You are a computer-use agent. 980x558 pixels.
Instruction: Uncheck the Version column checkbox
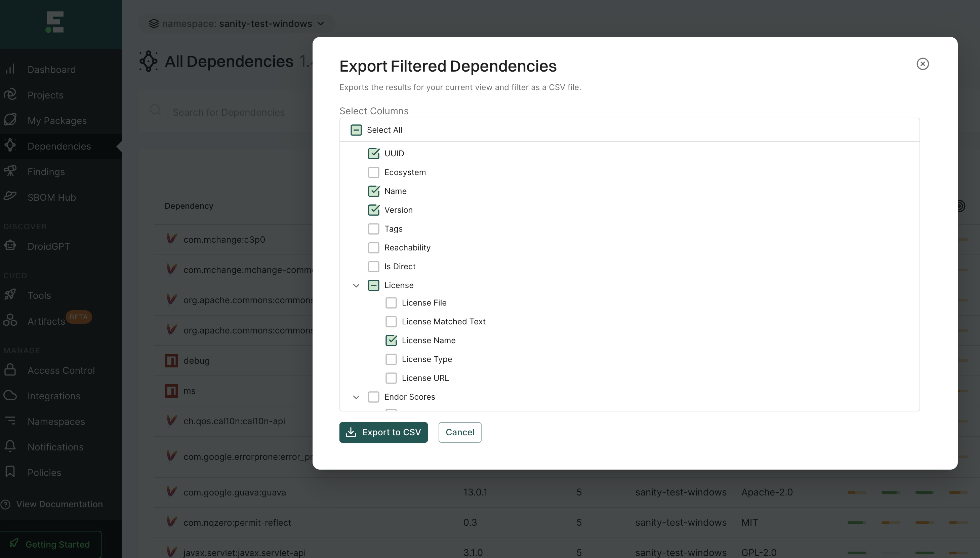coord(373,210)
